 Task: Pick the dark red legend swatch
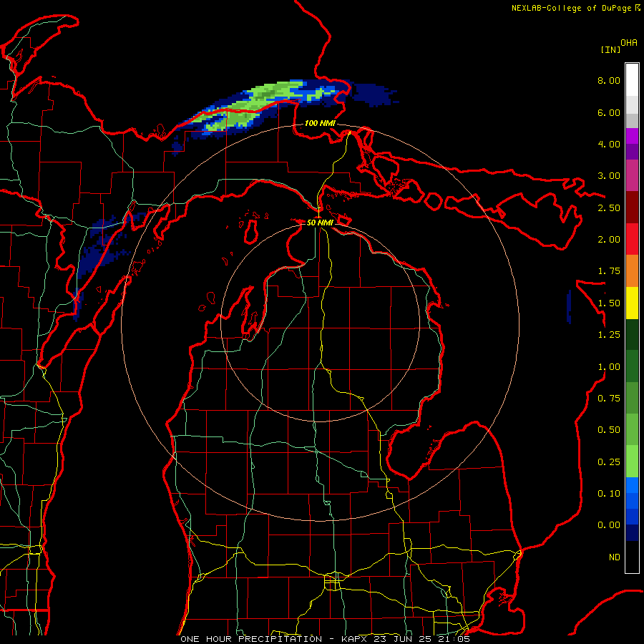coord(632,208)
